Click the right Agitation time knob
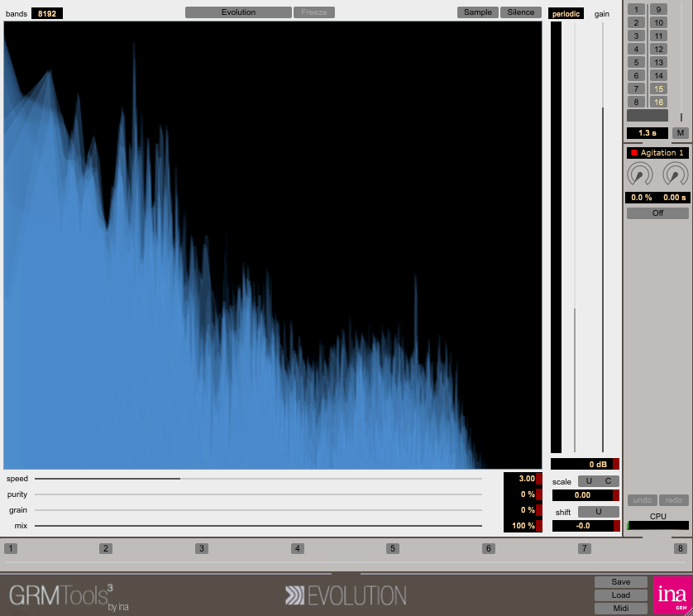Viewport: 693px width, 616px height. click(675, 174)
